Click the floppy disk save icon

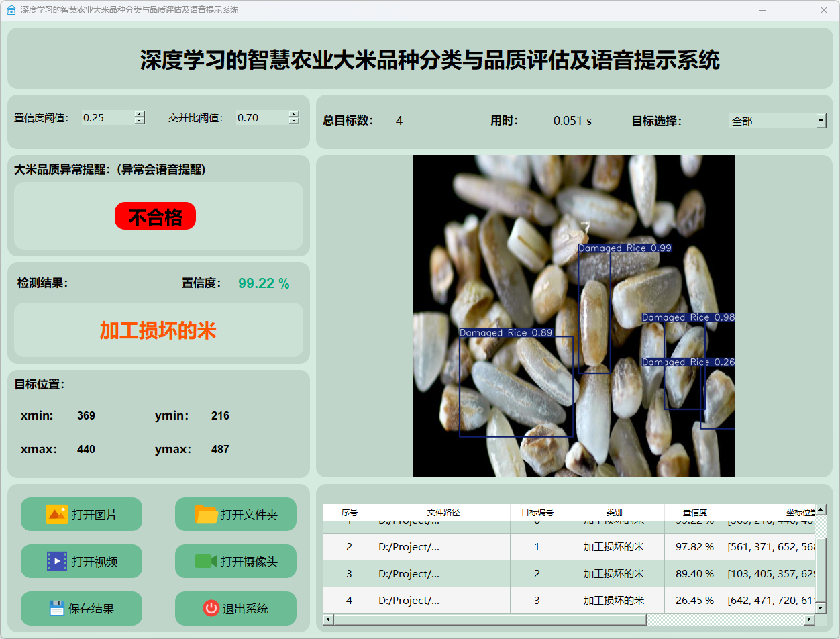pyautogui.click(x=56, y=608)
